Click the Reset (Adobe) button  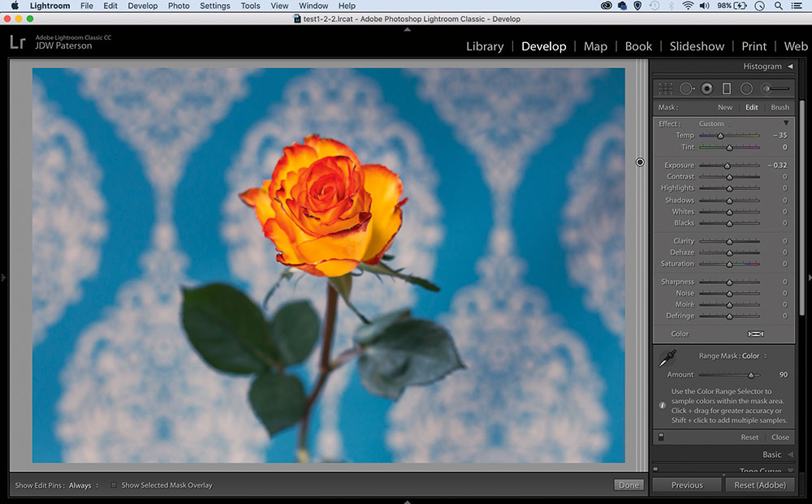(760, 485)
